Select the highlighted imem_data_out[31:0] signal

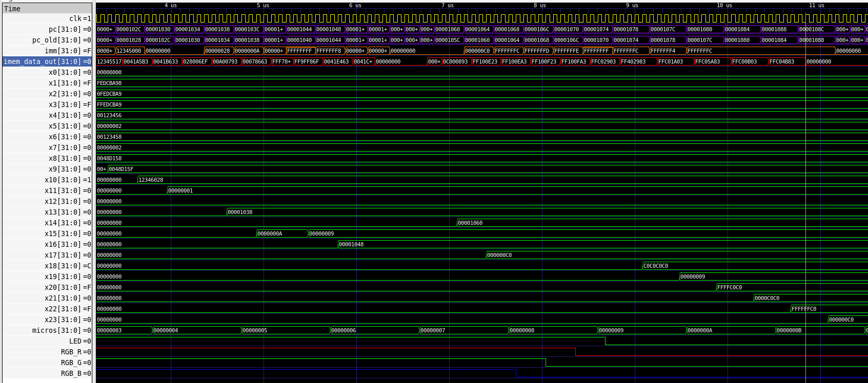click(47, 61)
